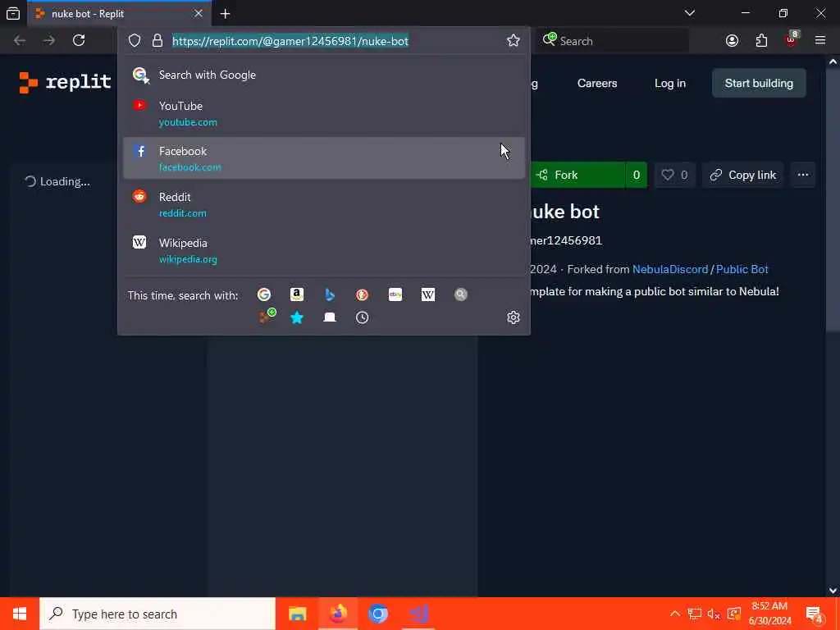
Task: Search this time with Wikipedia icon
Action: [x=428, y=294]
